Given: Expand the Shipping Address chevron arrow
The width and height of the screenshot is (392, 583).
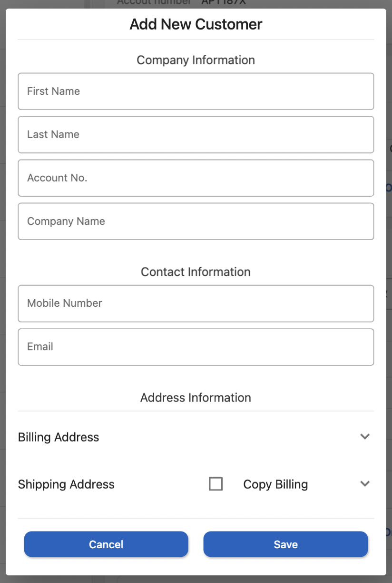Looking at the screenshot, I should [x=365, y=484].
